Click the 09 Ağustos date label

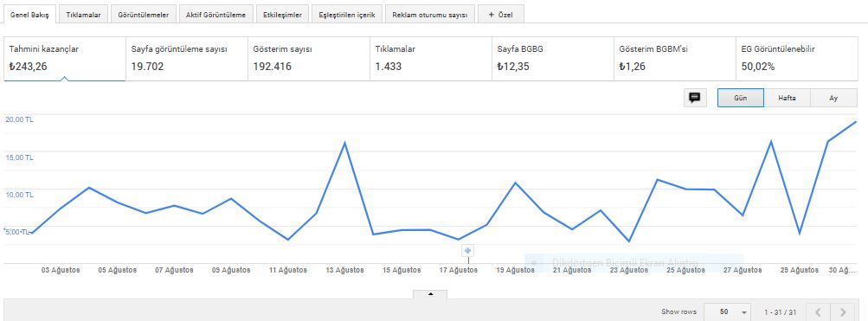[x=231, y=270]
